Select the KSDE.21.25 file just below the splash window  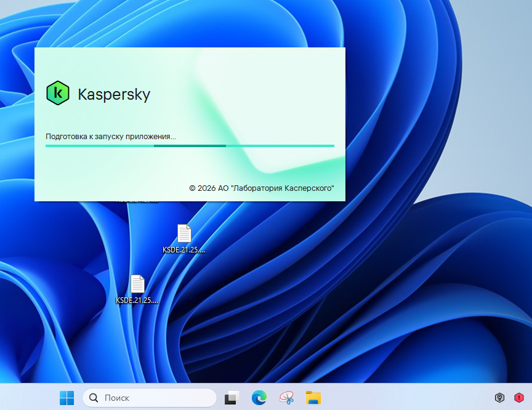coord(184,239)
